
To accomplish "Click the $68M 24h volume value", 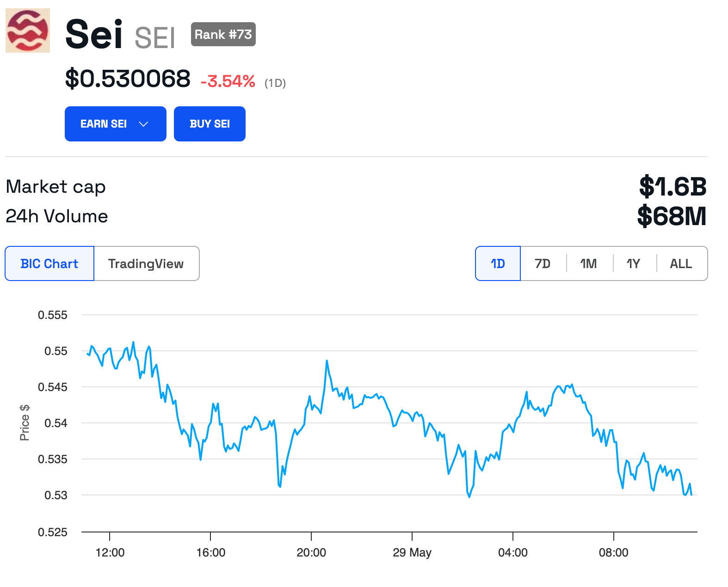I will (x=672, y=216).
